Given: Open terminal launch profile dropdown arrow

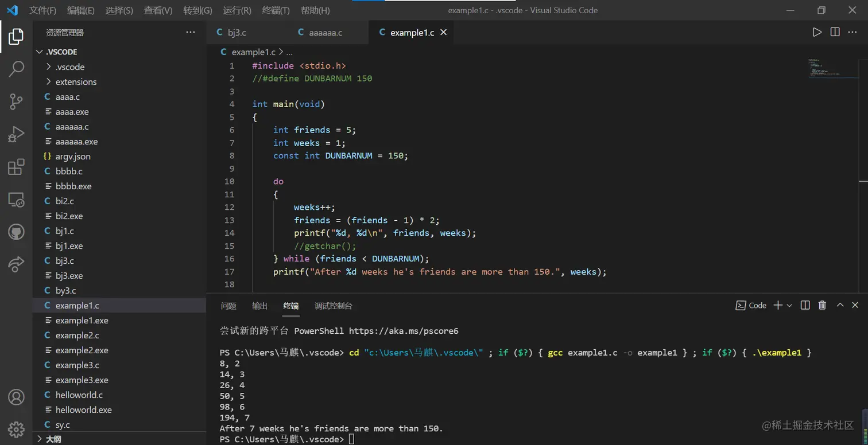Looking at the screenshot, I should [789, 306].
